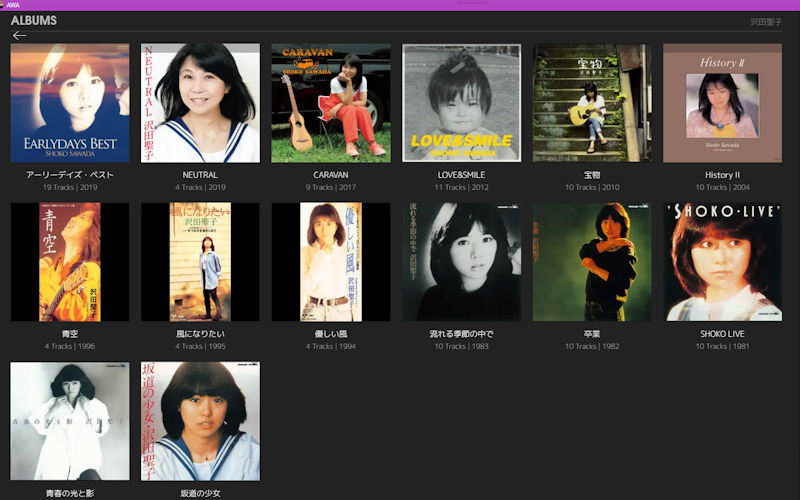Open the History II album artwork
The image size is (800, 500).
point(722,103)
